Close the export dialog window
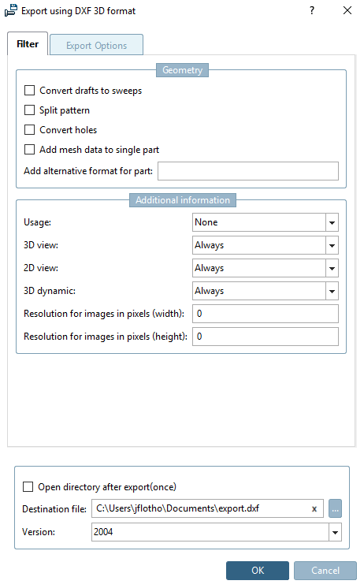 point(347,10)
